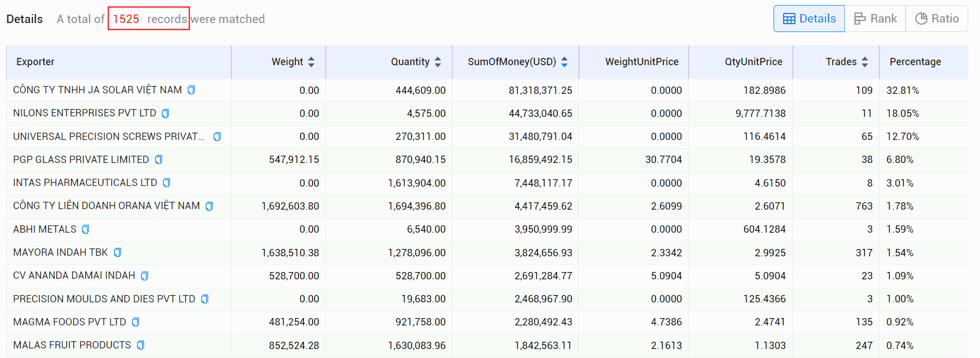Click copy icon beside ABHI METALS
Screen dimensions: 980x358
[x=86, y=229]
